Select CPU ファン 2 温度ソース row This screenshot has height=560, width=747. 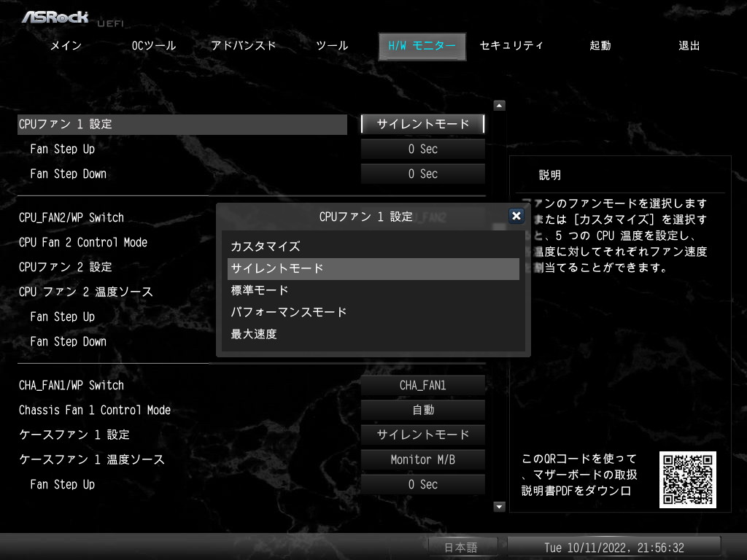(x=86, y=292)
